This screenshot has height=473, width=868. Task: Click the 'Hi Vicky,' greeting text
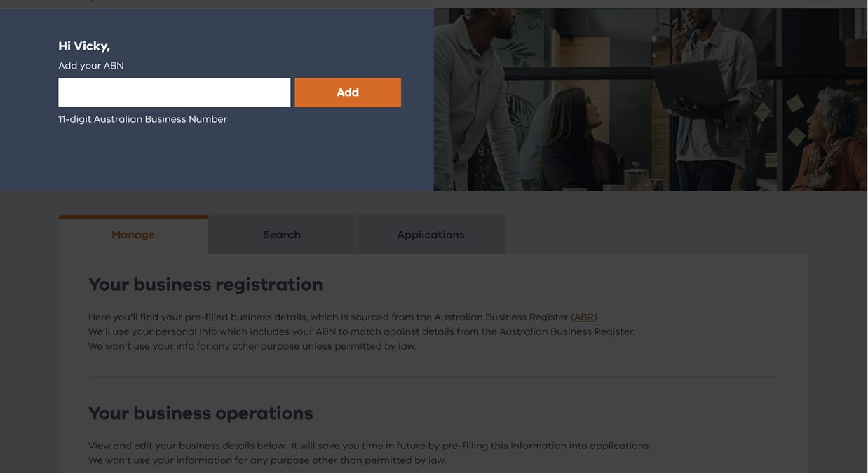[84, 46]
